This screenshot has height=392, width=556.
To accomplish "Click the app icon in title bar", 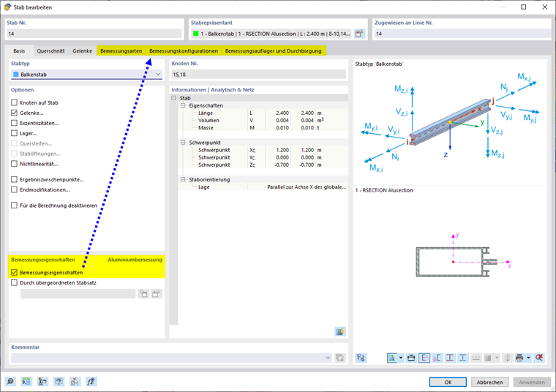I will [x=7, y=7].
